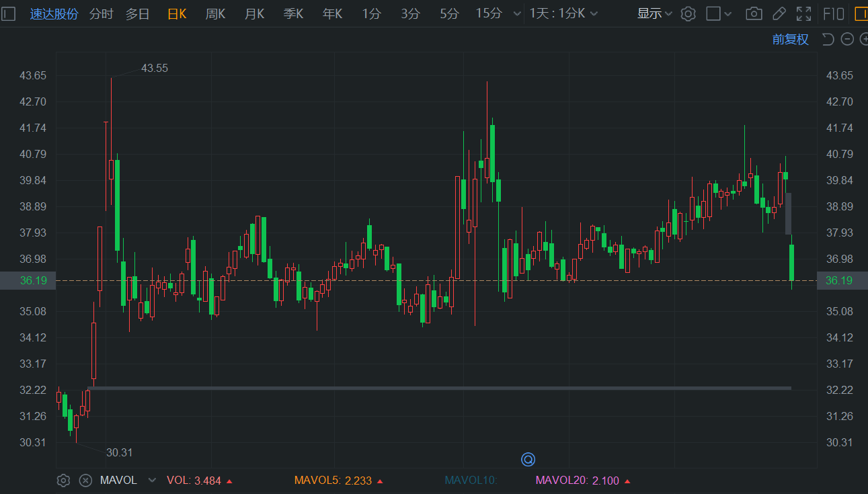Zoom out chart with minus icon
The width and height of the screenshot is (868, 494).
point(847,40)
